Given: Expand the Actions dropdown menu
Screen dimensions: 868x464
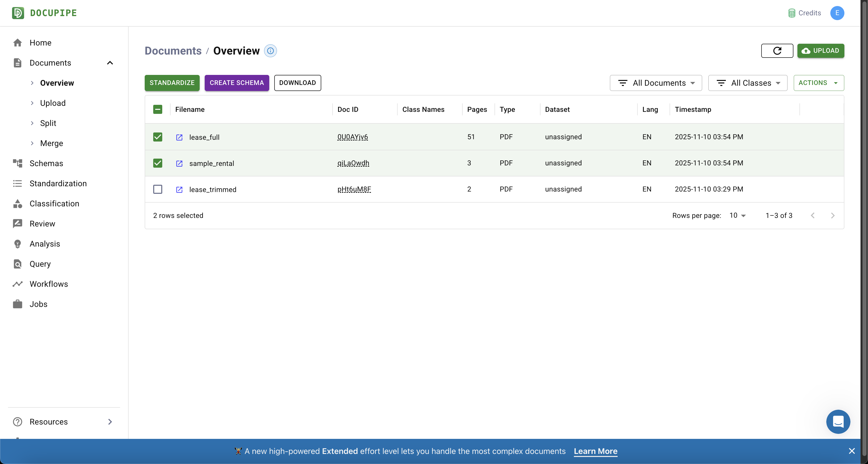Looking at the screenshot, I should pos(818,83).
